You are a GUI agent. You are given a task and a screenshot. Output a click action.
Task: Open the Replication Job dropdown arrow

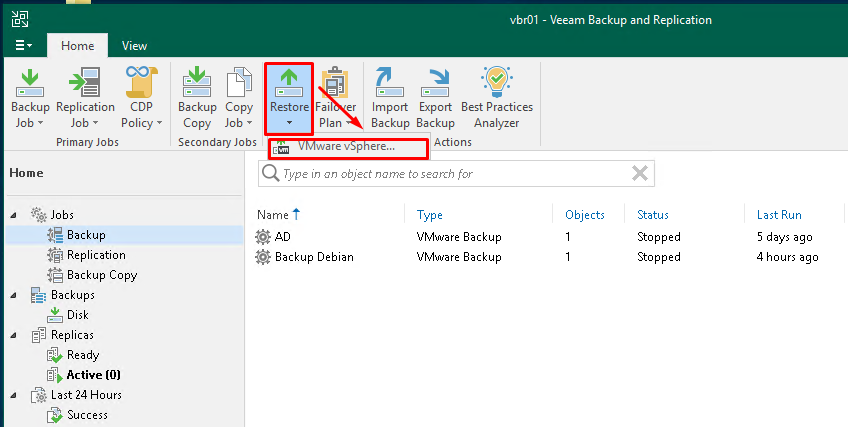(x=95, y=124)
